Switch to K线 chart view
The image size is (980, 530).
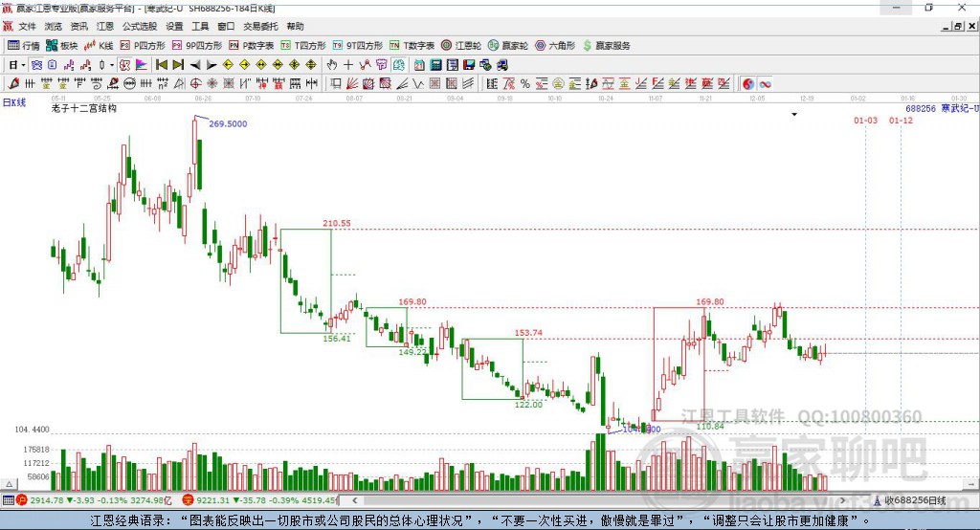99,46
